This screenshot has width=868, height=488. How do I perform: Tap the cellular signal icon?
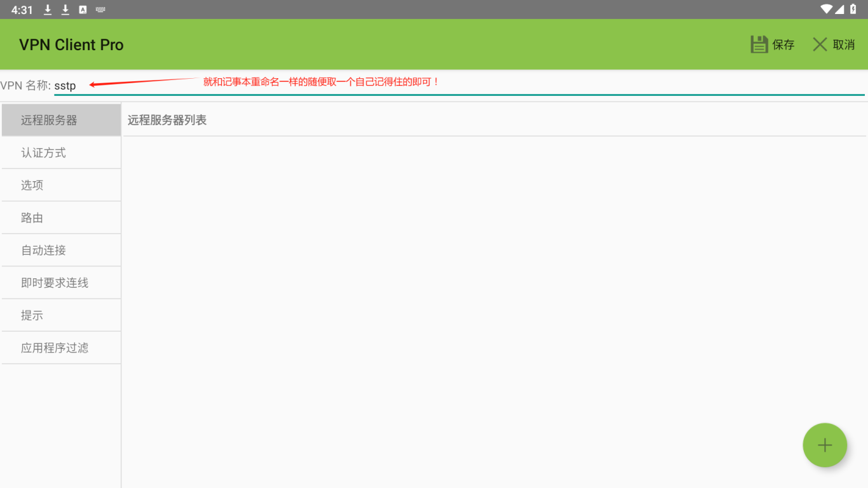(840, 9)
